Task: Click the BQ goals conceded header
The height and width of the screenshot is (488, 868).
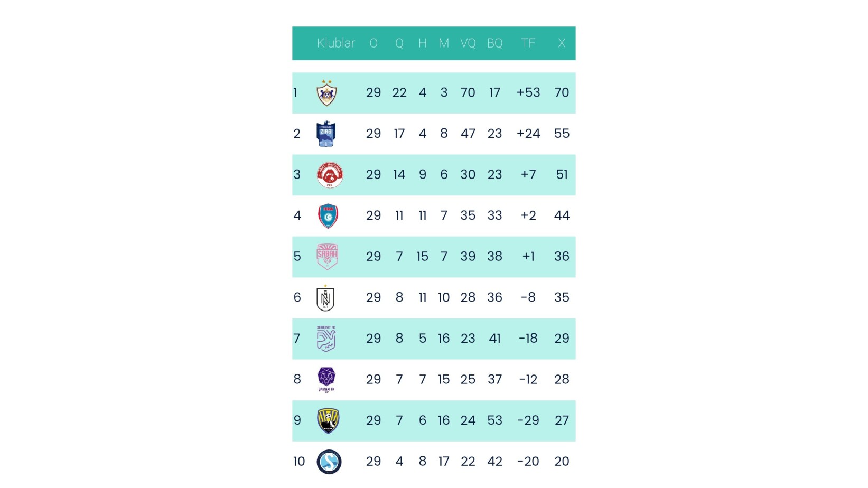Action: pos(495,43)
